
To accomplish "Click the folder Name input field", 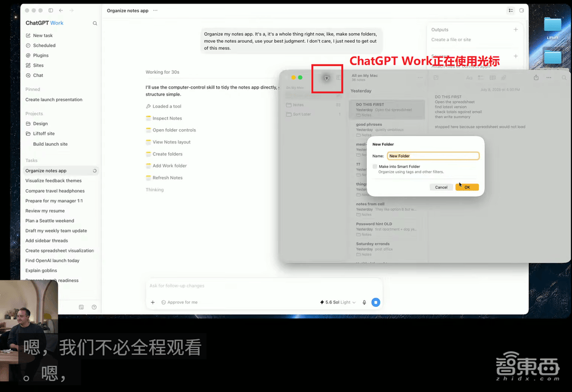I will 433,156.
